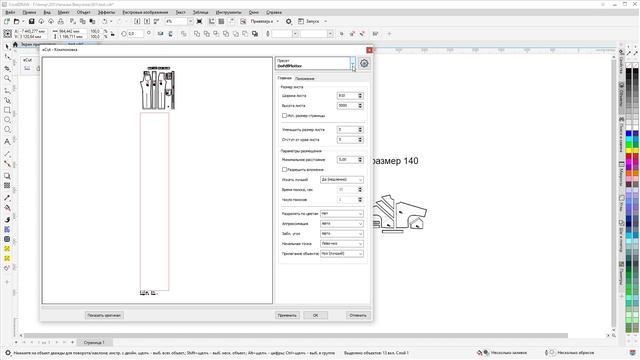This screenshot has height=360, width=640.
Task: Undo the last action in toolbar
Action: 105,21
